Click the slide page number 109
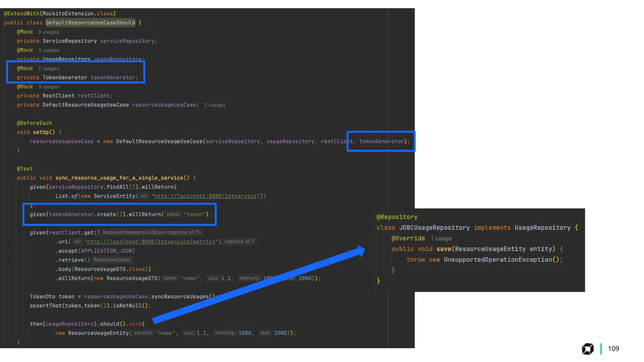The width and height of the screenshot is (644, 362). (613, 349)
